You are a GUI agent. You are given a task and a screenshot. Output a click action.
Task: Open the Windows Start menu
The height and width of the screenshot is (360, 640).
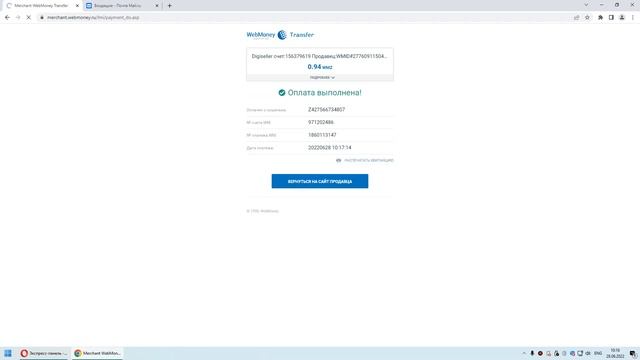click(x=8, y=353)
